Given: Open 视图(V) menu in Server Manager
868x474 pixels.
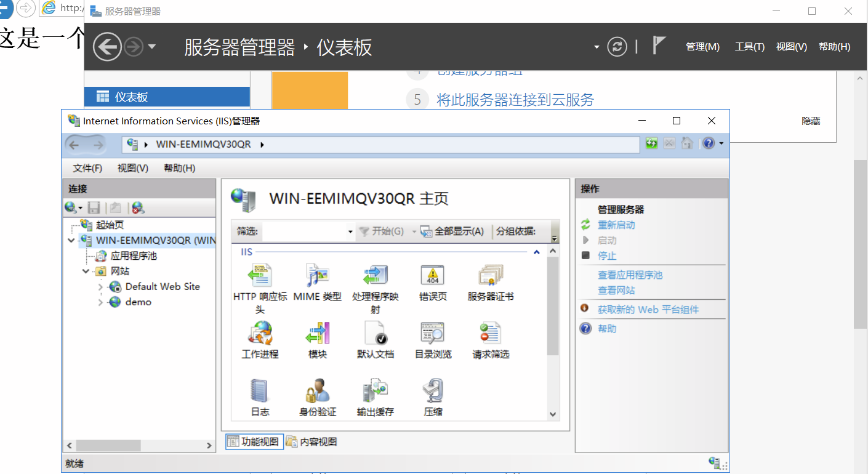Looking at the screenshot, I should coord(791,47).
